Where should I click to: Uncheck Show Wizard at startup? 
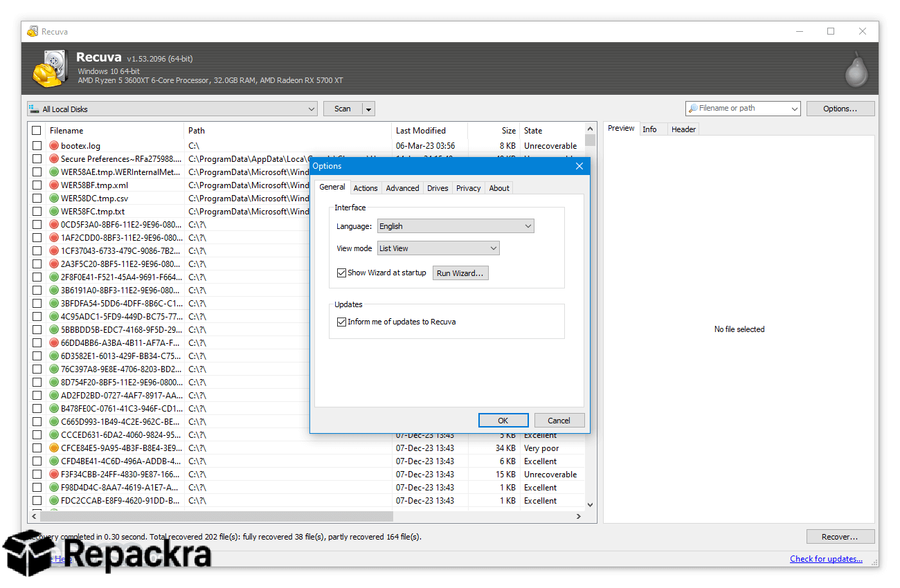point(341,273)
